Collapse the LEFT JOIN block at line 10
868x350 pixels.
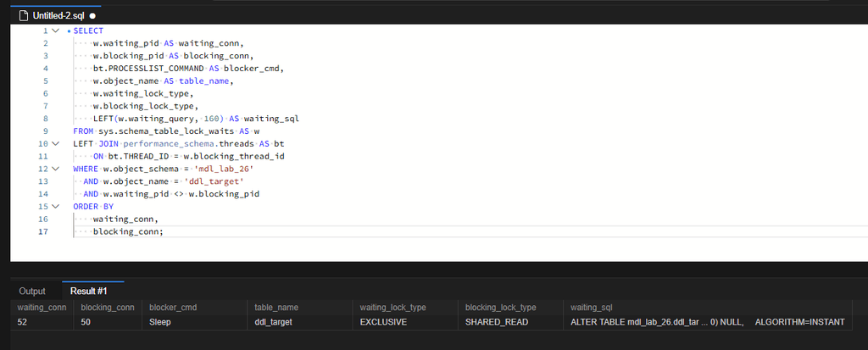pos(55,143)
